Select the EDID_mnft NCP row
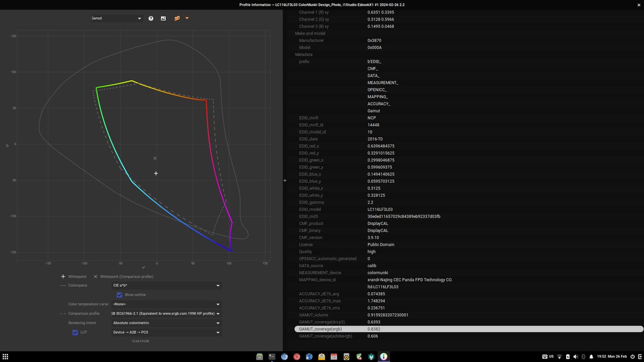644x362 pixels. [x=469, y=117]
